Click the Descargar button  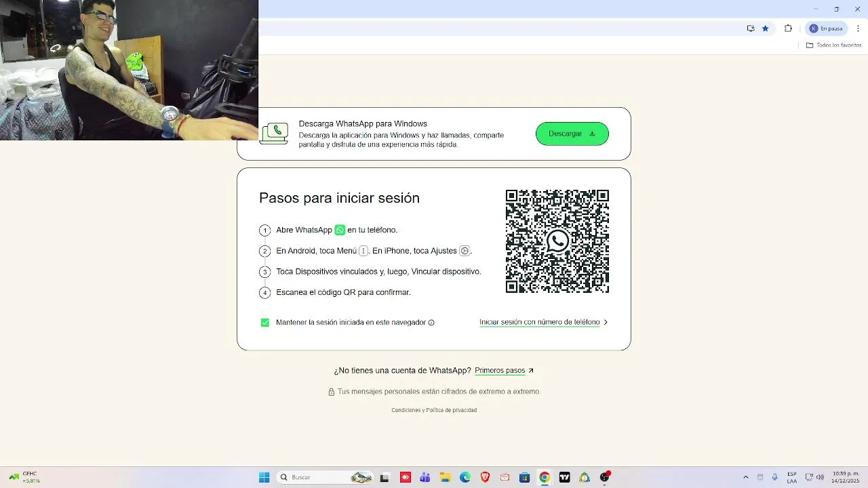pos(572,134)
